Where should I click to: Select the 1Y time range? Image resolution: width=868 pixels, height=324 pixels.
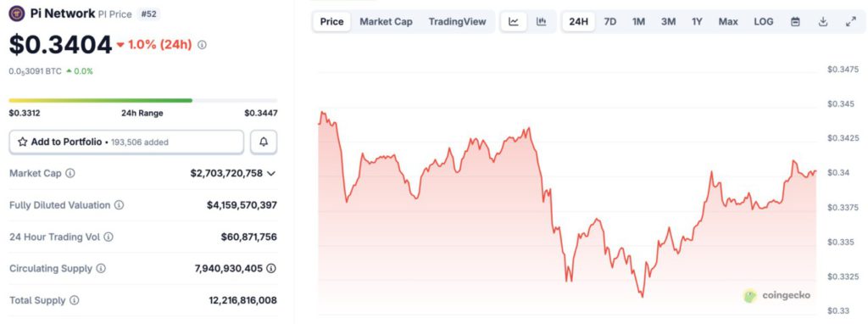[x=697, y=22]
